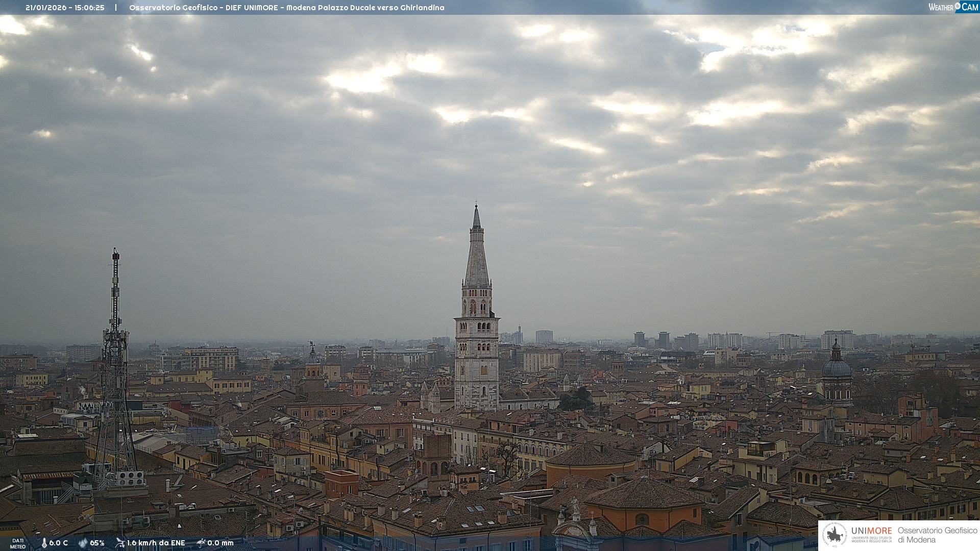Click the thermometer temperature icon
Screen dimensions: 980x551
coord(44,543)
